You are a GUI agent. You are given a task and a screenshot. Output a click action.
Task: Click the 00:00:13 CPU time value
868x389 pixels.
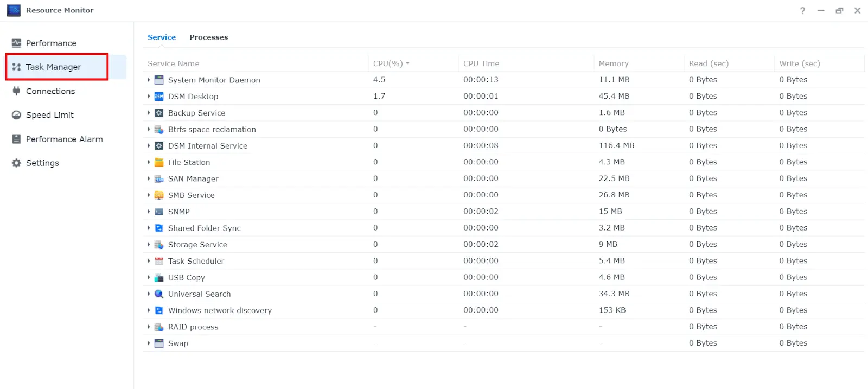481,80
